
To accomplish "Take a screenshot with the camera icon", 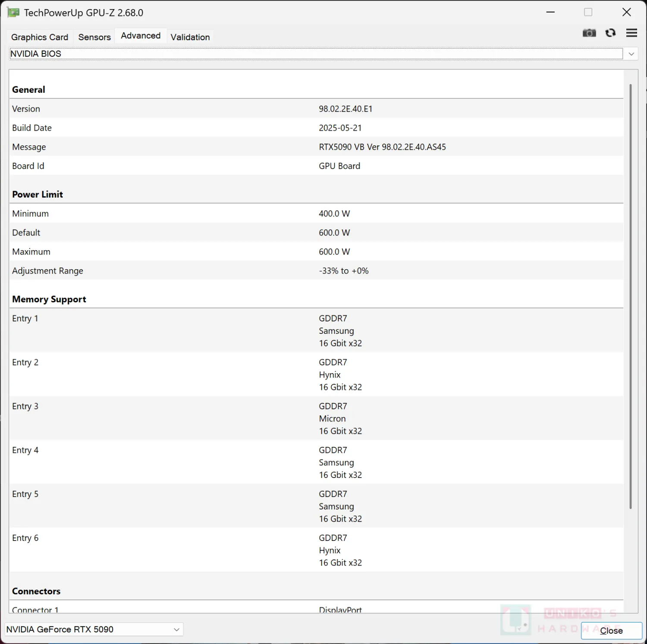I will 589,33.
